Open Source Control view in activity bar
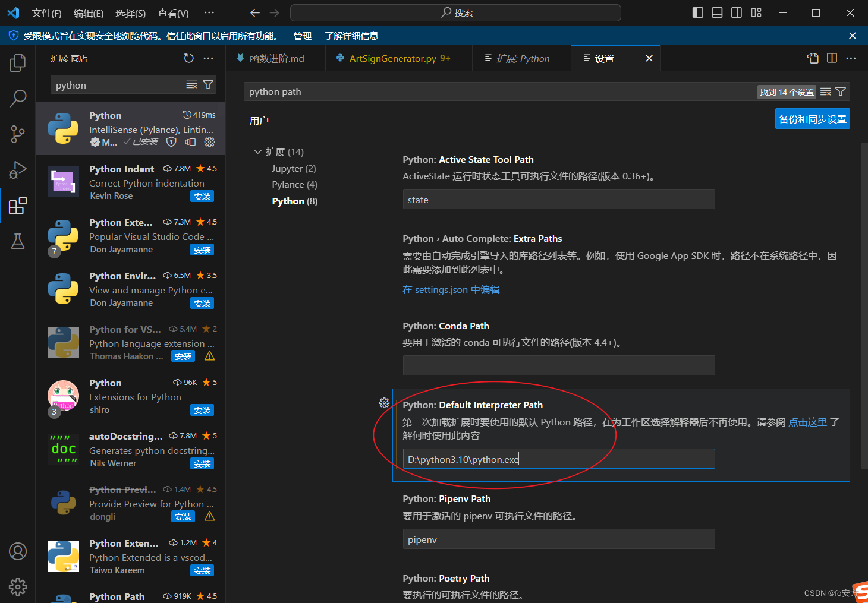 (18, 134)
